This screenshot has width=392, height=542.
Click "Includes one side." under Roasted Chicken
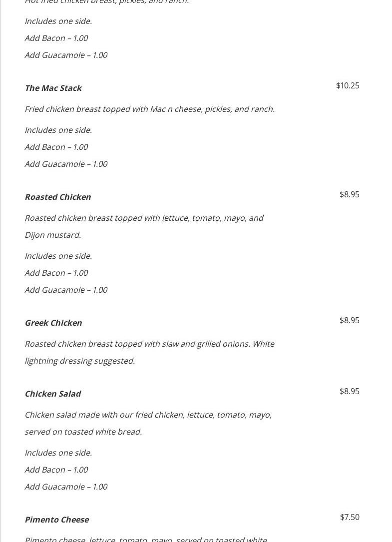pyautogui.click(x=58, y=256)
